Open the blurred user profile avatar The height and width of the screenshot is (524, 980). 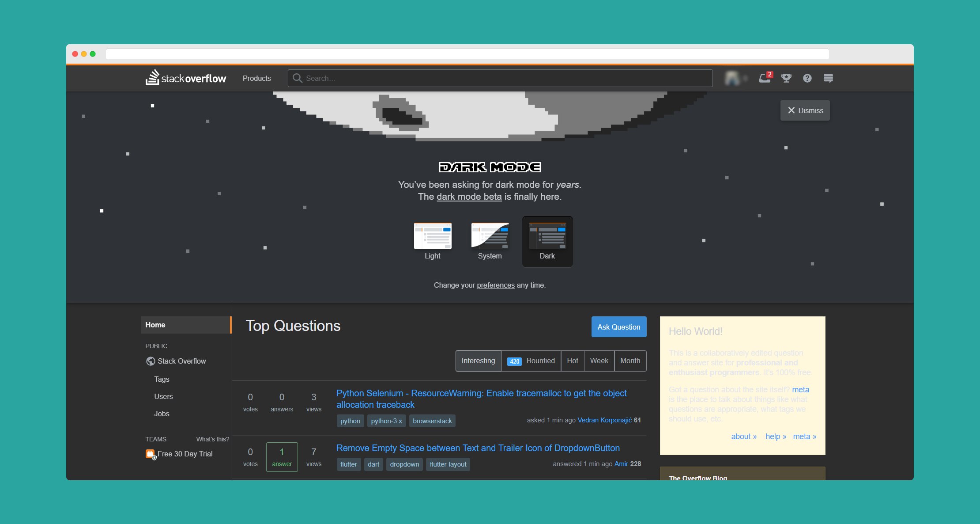coord(732,78)
